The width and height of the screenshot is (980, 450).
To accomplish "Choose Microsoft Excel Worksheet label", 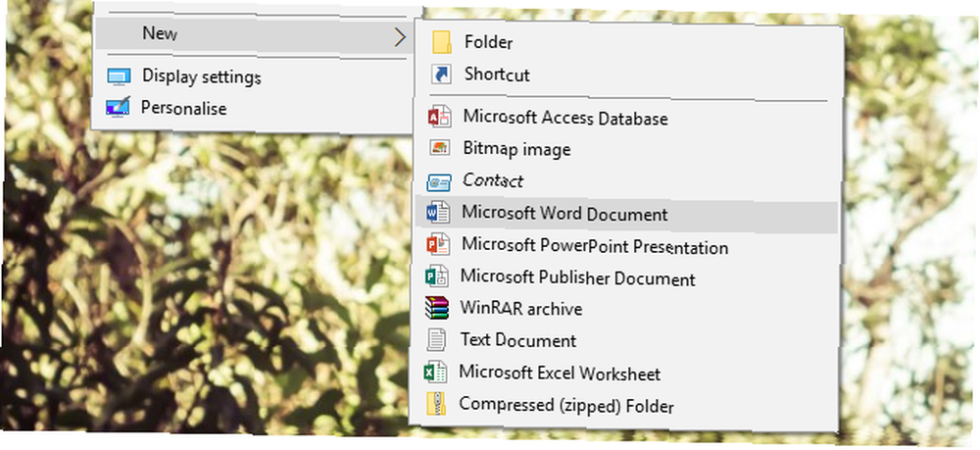I will tap(560, 374).
